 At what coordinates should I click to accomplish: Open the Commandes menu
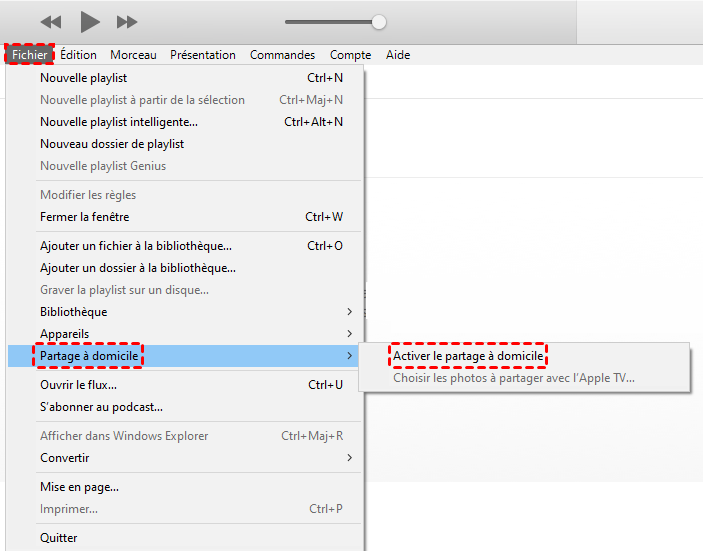tap(282, 55)
